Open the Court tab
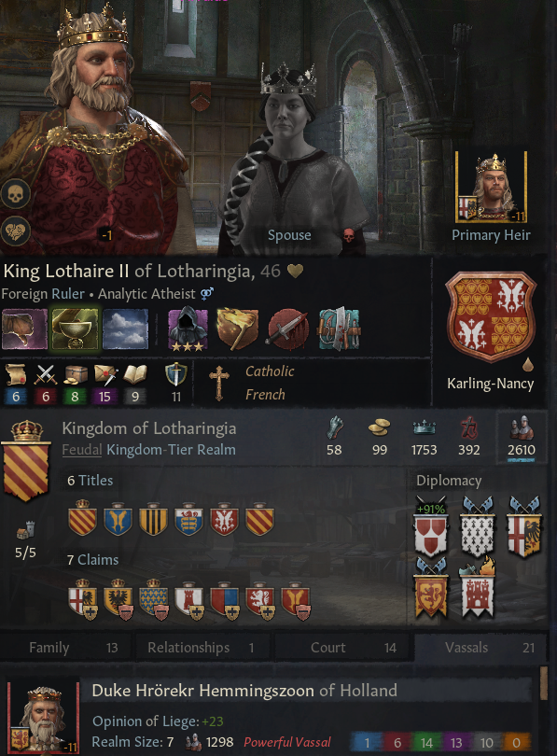 pos(343,647)
